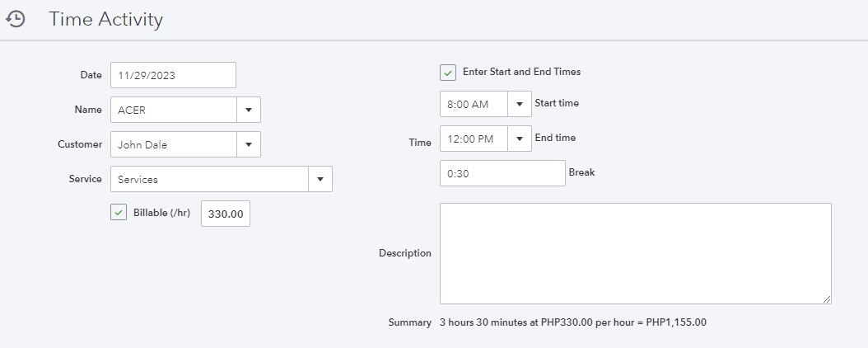Expand the End time dropdown arrow
This screenshot has height=348, width=868.
pyautogui.click(x=520, y=139)
